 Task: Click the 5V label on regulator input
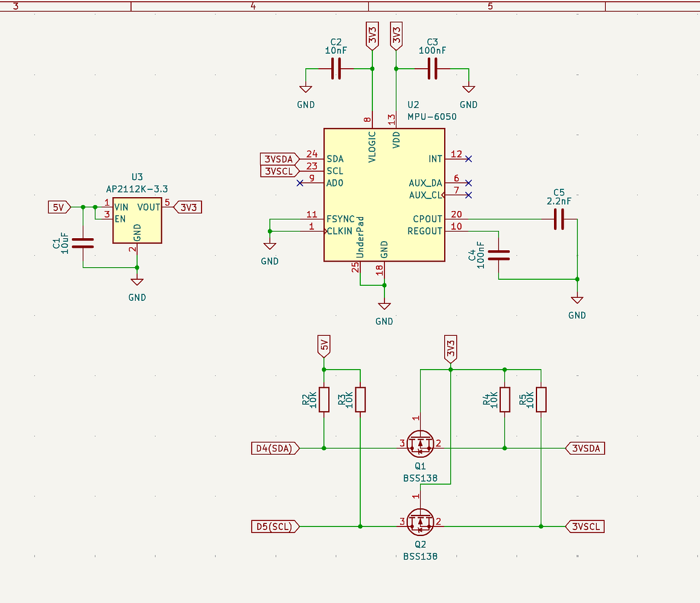pos(59,207)
